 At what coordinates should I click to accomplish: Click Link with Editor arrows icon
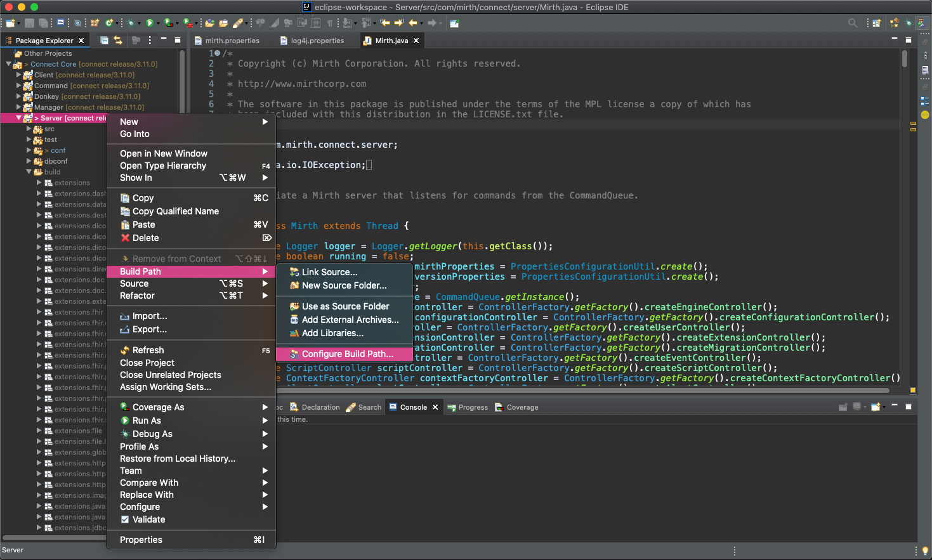118,40
